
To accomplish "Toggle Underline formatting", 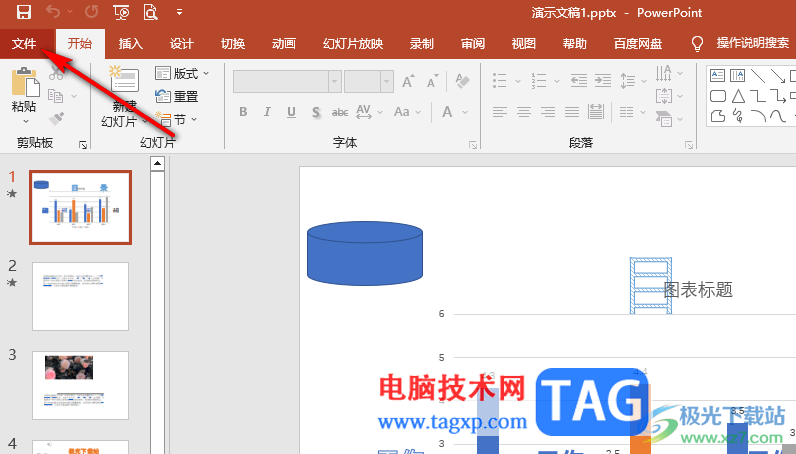I will pyautogui.click(x=291, y=112).
